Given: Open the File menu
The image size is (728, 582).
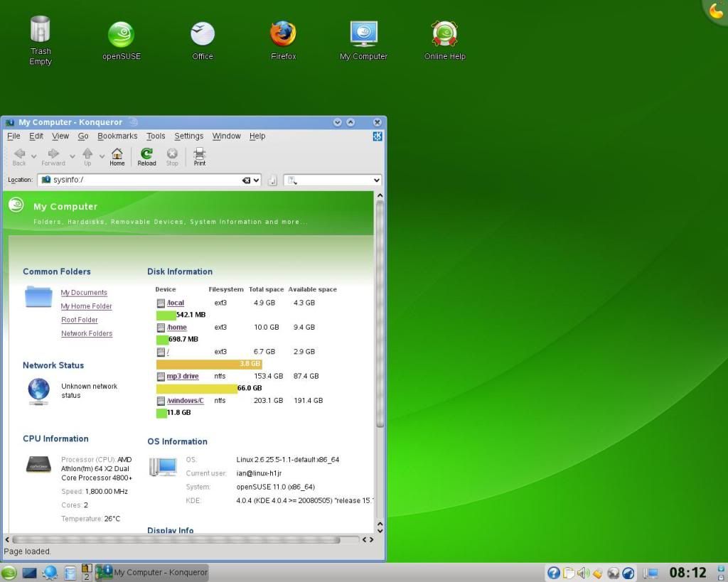Looking at the screenshot, I should (14, 136).
